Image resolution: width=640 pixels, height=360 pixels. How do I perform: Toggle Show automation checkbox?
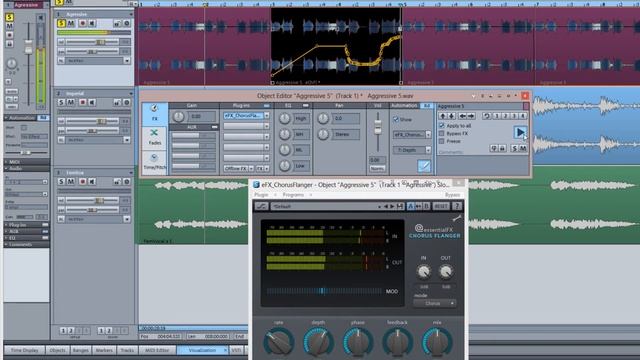tap(396, 119)
